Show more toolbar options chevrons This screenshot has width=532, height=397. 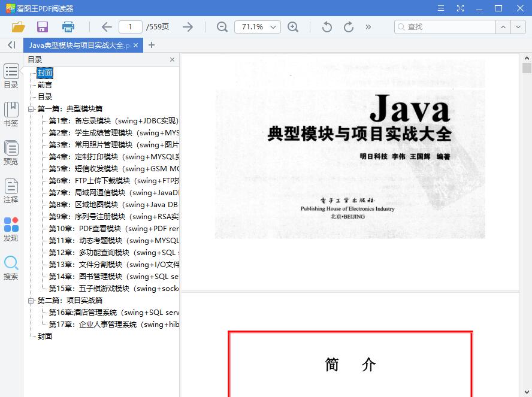(x=368, y=27)
